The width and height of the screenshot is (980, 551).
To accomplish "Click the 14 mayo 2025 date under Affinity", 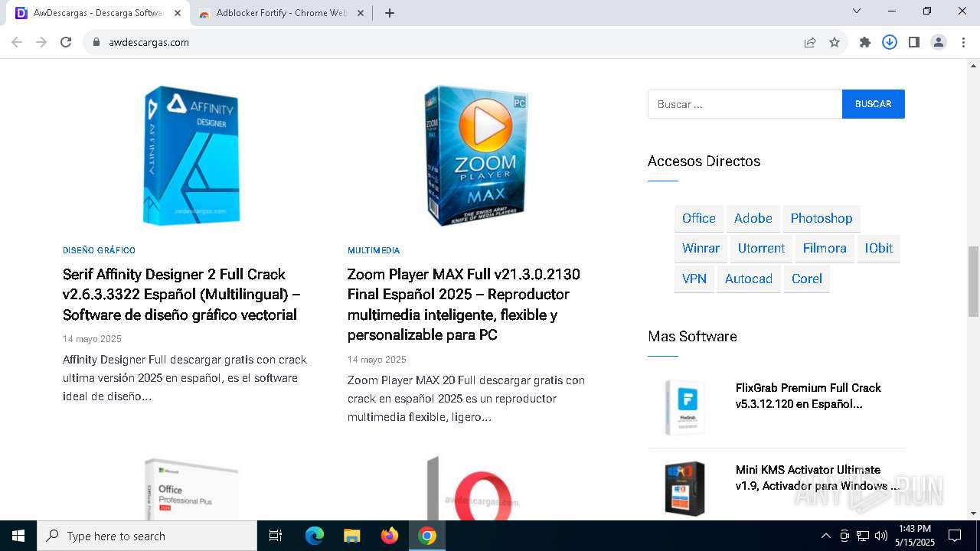I will tap(92, 339).
